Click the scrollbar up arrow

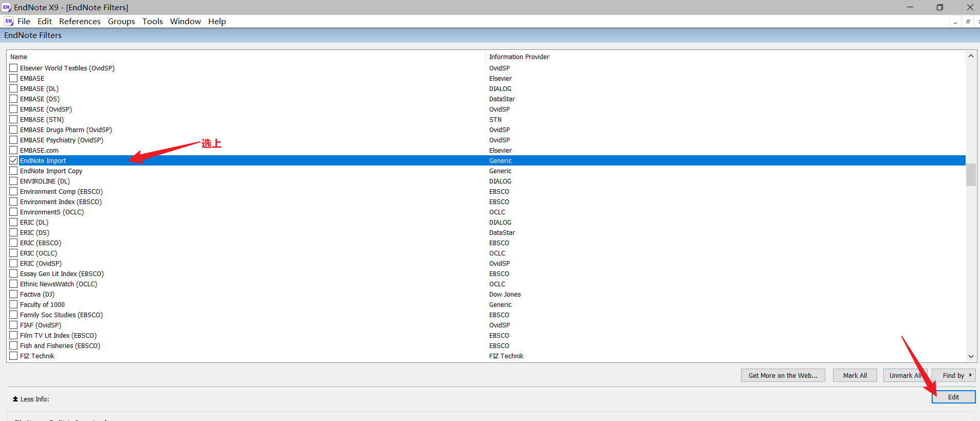971,56
